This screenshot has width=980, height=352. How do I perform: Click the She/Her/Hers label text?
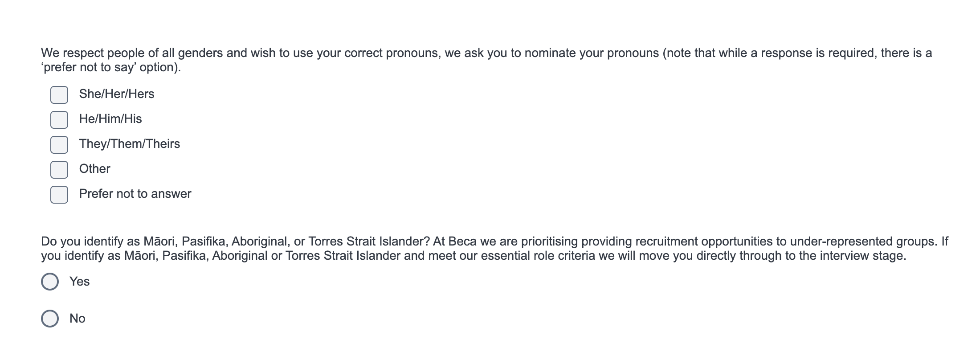[x=117, y=94]
